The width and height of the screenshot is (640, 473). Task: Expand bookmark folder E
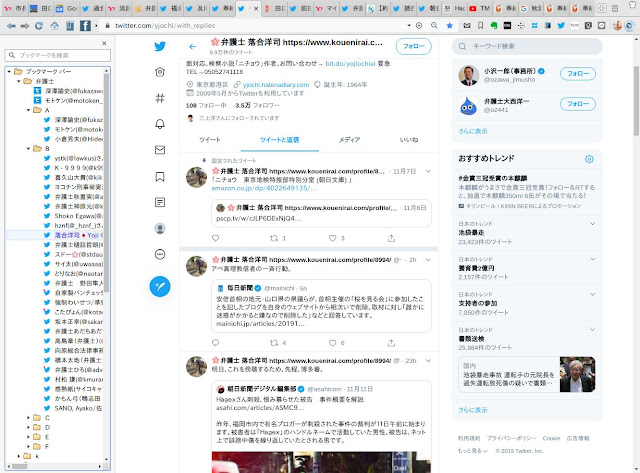(28, 437)
